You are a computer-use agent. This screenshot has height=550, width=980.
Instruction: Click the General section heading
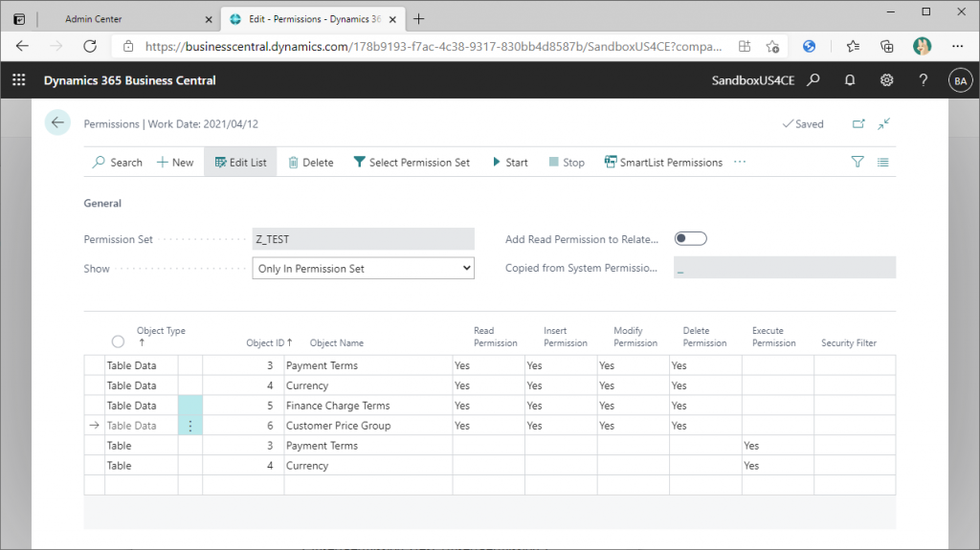pos(102,203)
